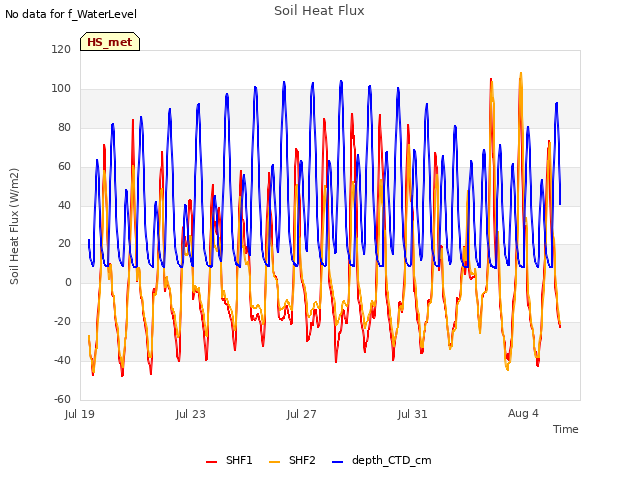Click the Time axis label
Viewport: 640px width, 480px height.
tap(565, 429)
